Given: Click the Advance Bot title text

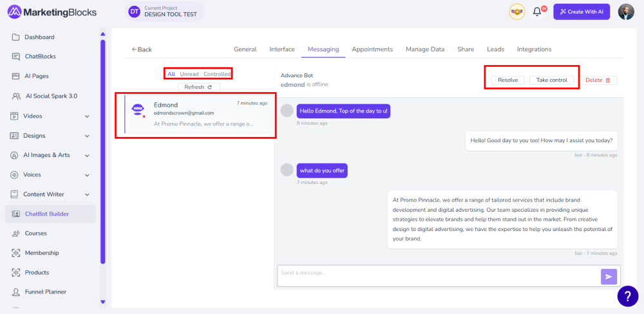Looking at the screenshot, I should 297,75.
